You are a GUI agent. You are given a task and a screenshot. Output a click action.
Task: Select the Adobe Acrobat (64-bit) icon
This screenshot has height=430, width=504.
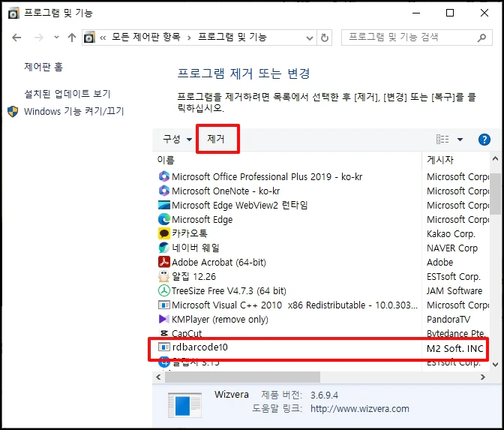point(164,262)
